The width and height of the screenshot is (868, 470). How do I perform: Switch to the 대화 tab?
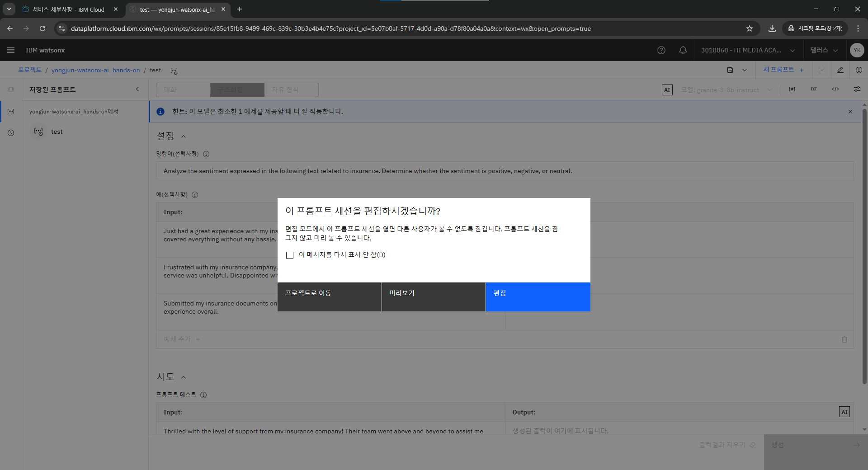click(x=183, y=90)
